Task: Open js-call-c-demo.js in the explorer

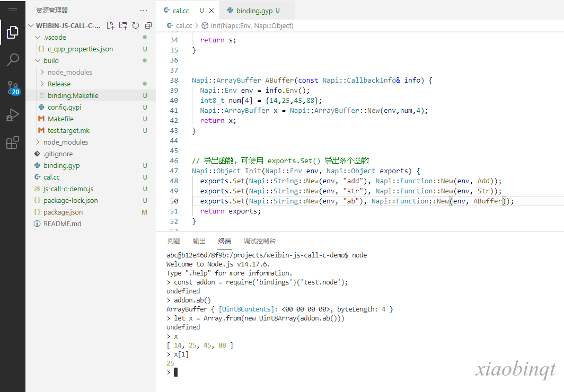Action: pos(68,189)
